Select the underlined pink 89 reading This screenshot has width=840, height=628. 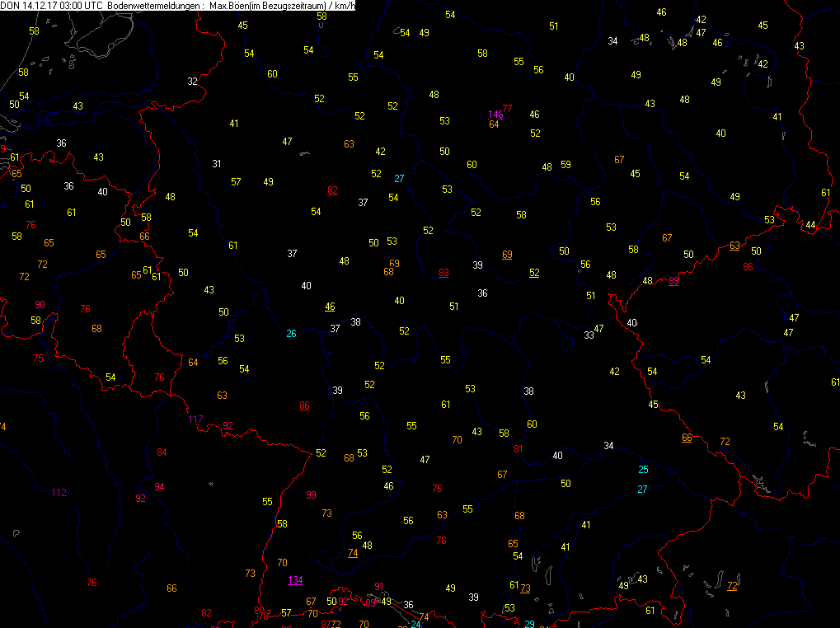click(673, 280)
